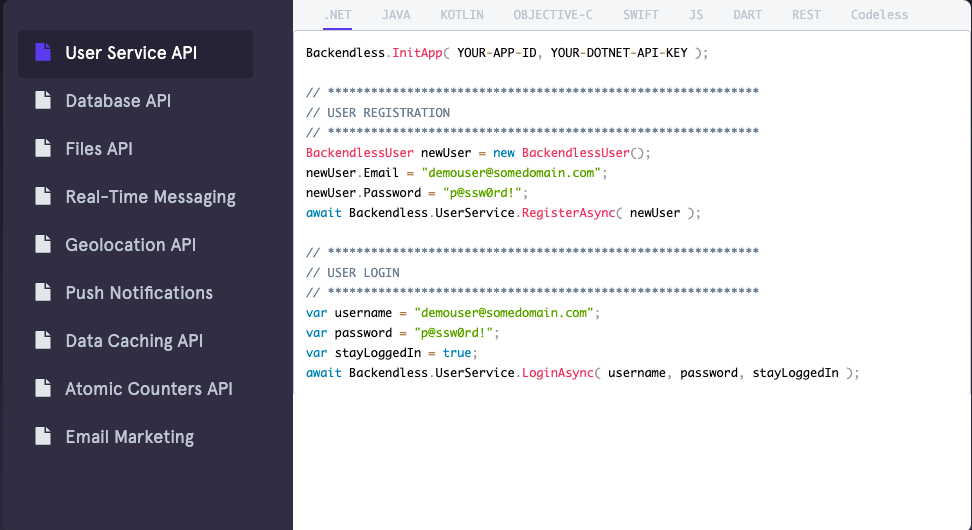
Task: Click the Database API document icon
Action: [43, 100]
